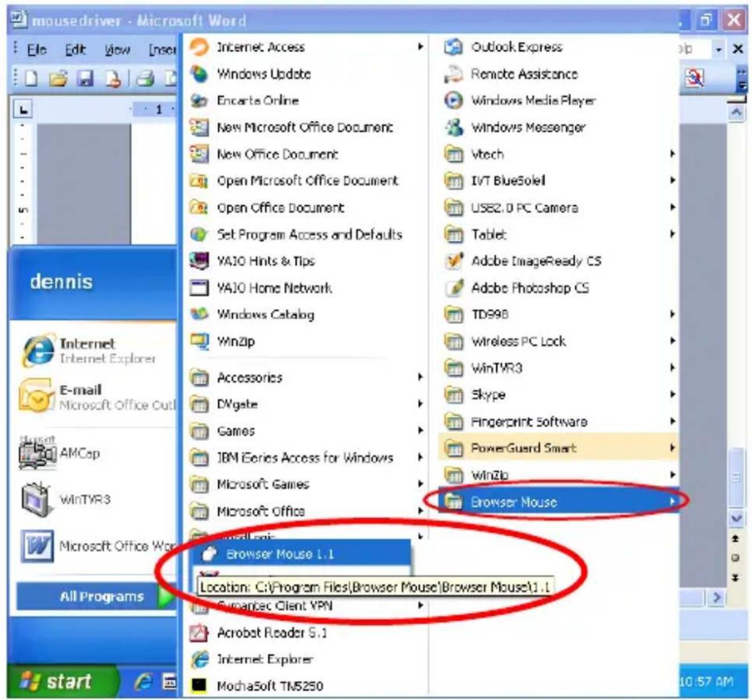Viewport: 752px width, 700px height.
Task: Expand the Accessories folder arrow
Action: [420, 377]
